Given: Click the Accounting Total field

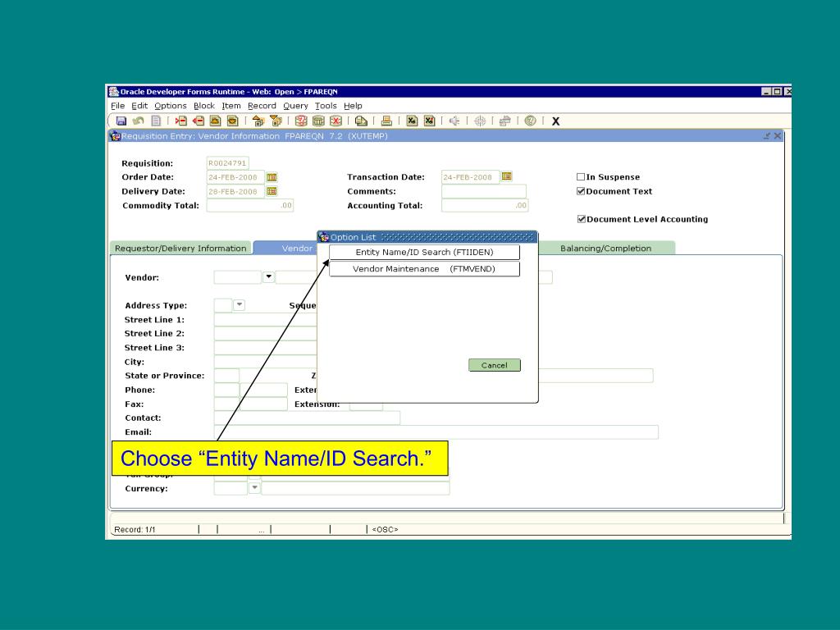Looking at the screenshot, I should tap(484, 205).
